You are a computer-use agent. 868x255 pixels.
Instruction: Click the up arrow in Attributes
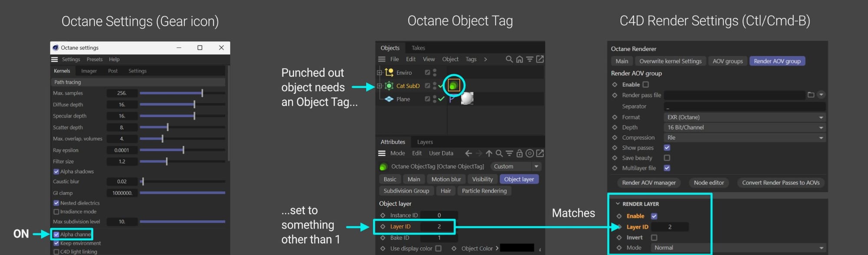[x=489, y=153]
